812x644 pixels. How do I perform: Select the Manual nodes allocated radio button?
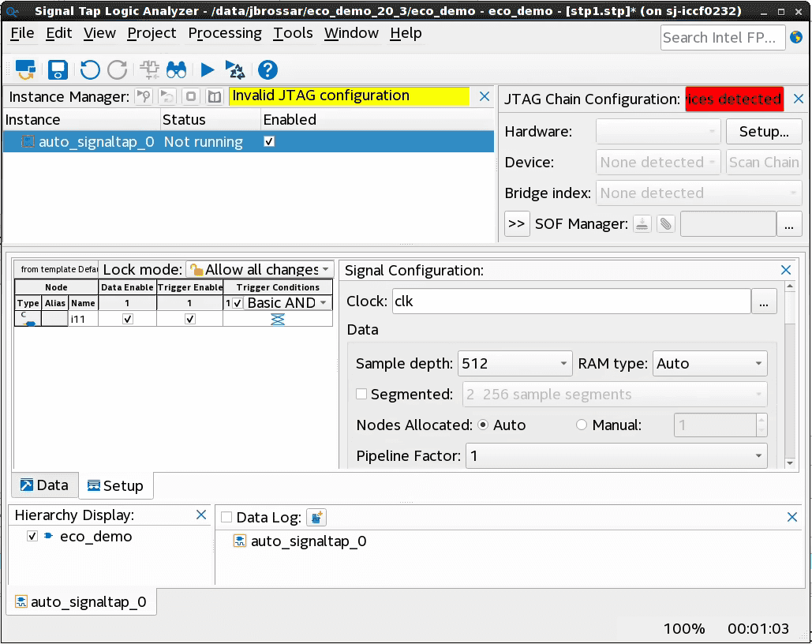click(x=582, y=425)
